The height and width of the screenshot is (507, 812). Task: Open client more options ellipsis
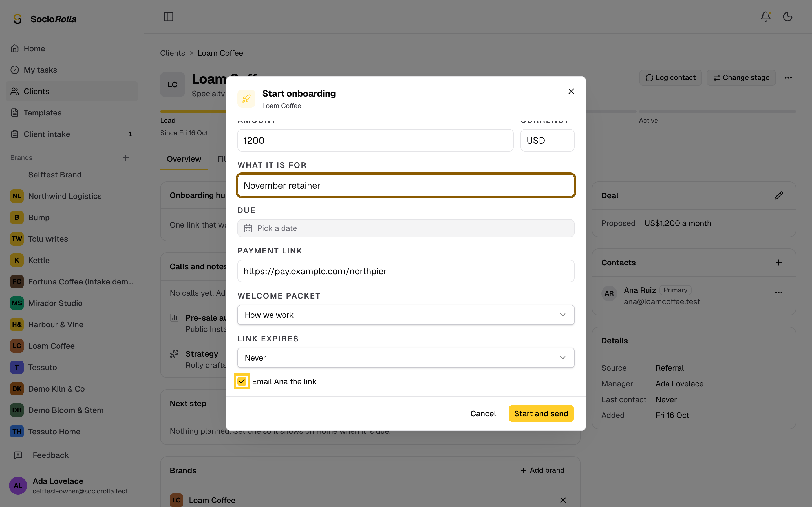click(x=788, y=78)
